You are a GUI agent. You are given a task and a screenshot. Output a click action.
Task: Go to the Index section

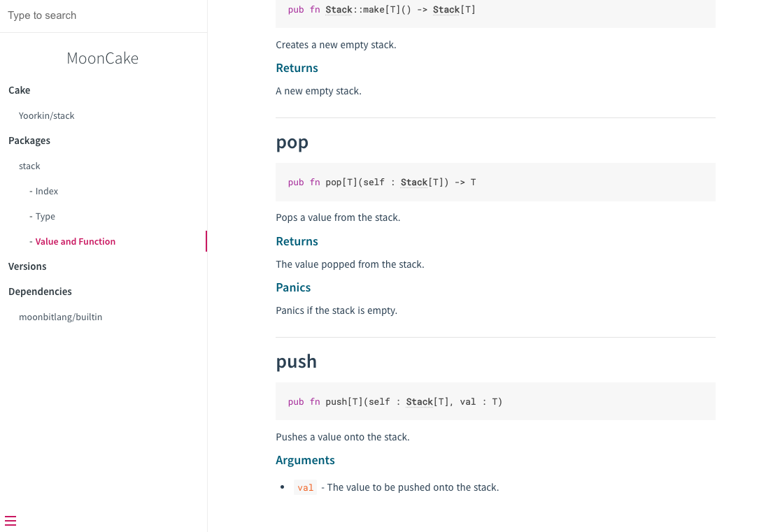click(47, 192)
